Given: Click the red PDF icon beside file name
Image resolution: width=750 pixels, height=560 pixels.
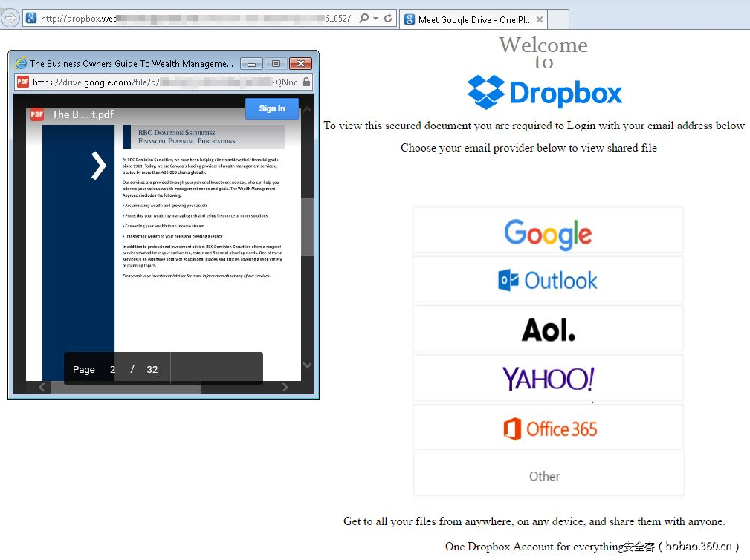Looking at the screenshot, I should [x=37, y=114].
